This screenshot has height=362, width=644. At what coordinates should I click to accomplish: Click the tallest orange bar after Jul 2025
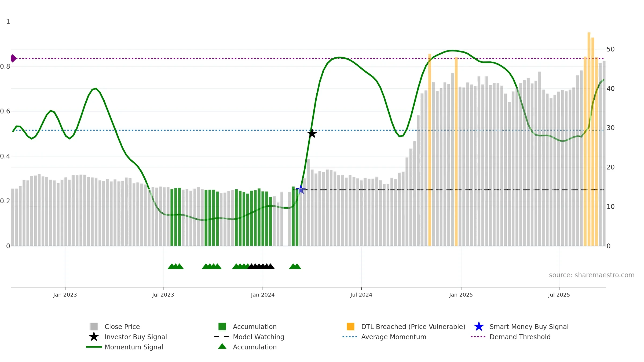pos(589,139)
